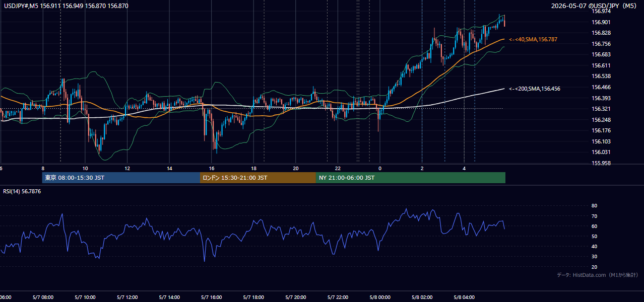Click bottom time label 5/7 20:00
This screenshot has height=302, width=644.
[295, 297]
